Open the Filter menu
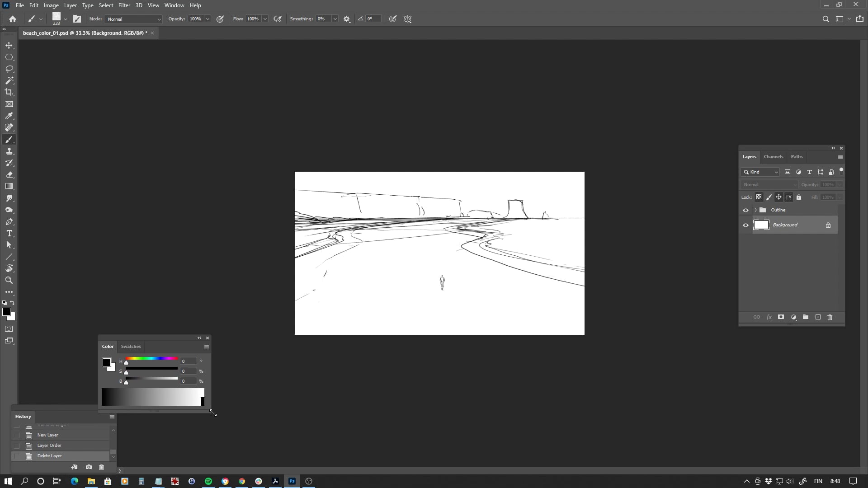This screenshot has height=488, width=868. click(x=124, y=5)
